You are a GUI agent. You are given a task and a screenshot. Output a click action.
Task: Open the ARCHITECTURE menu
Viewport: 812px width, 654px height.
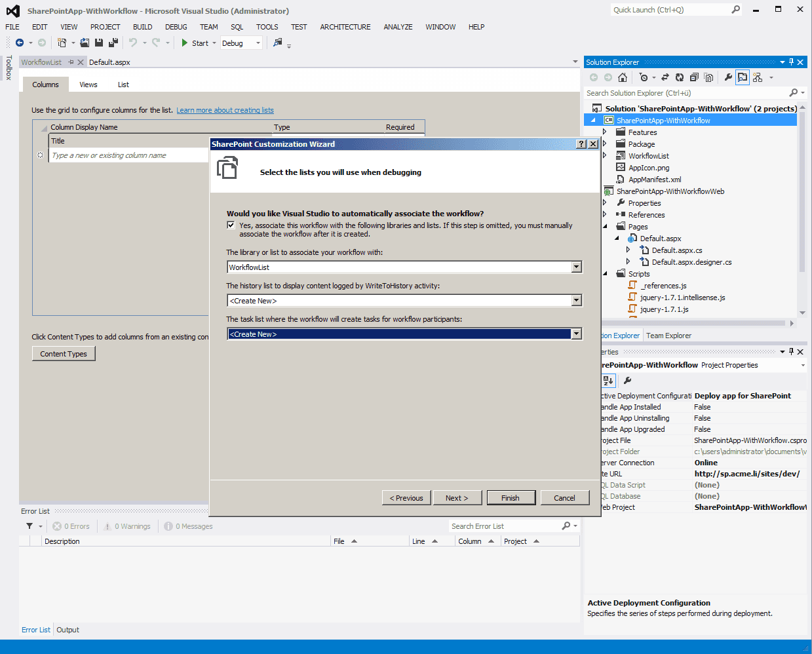click(x=345, y=27)
